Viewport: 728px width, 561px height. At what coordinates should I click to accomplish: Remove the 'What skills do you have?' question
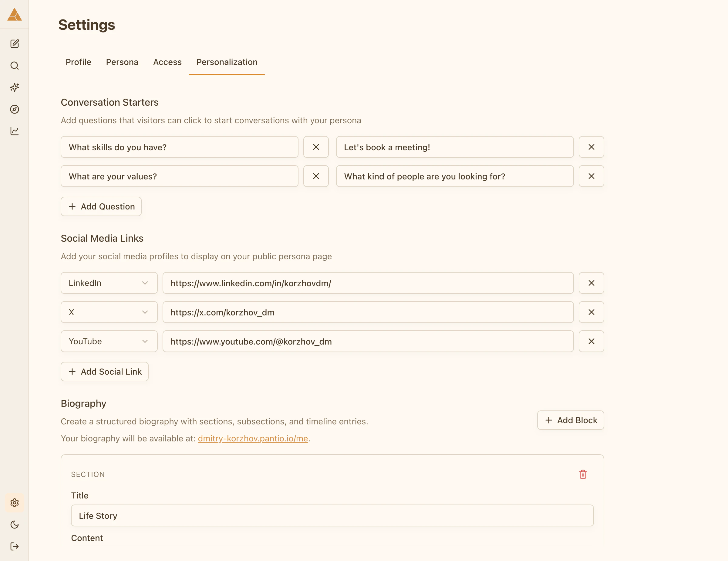point(316,147)
